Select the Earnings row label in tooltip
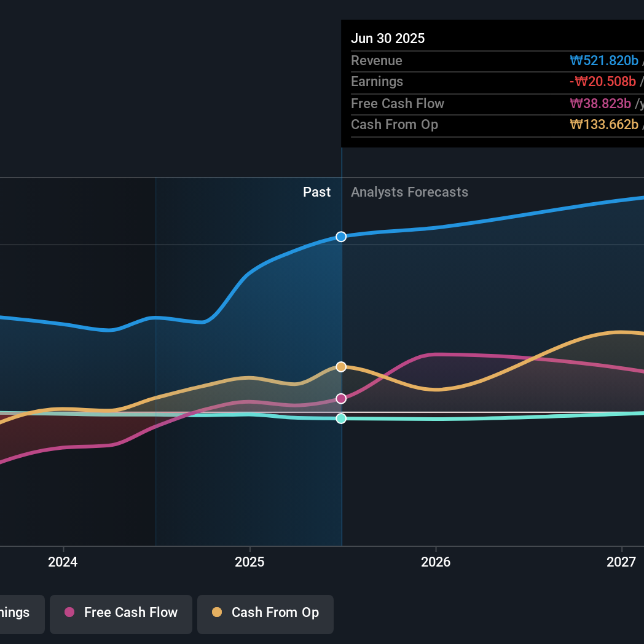644x644 pixels. coord(377,82)
